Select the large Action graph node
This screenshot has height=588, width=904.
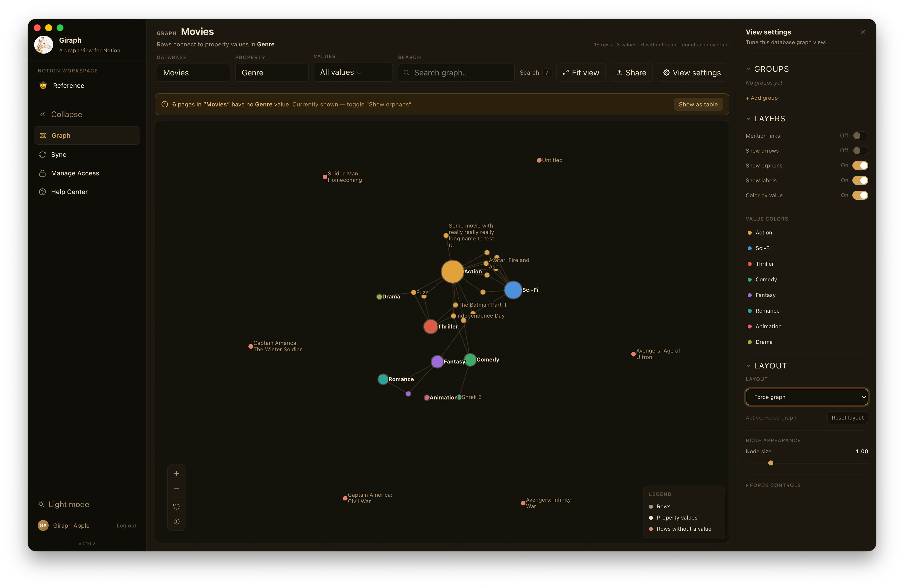452,272
